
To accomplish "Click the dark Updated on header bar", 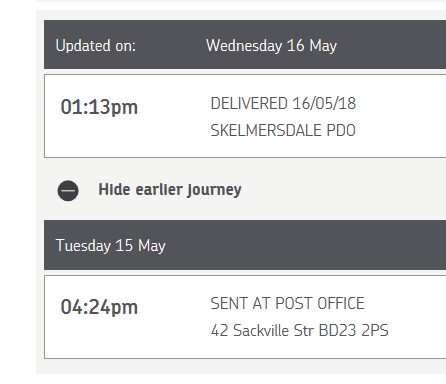I will pyautogui.click(x=245, y=44).
